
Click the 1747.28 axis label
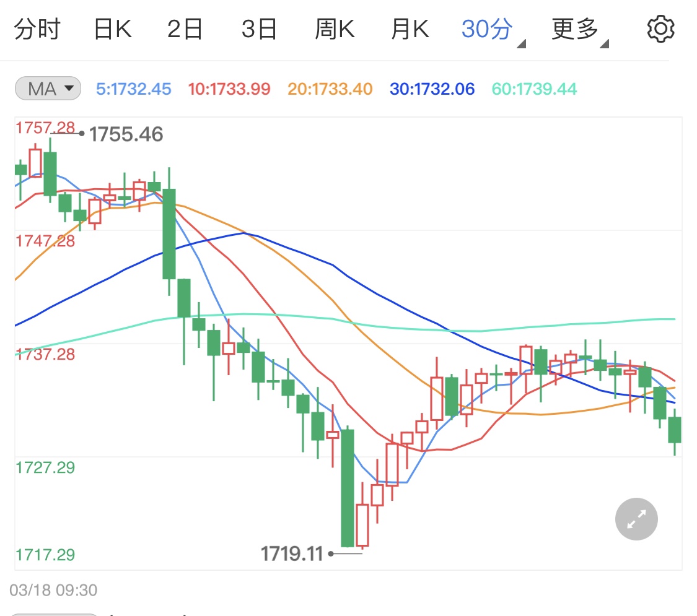tap(45, 241)
